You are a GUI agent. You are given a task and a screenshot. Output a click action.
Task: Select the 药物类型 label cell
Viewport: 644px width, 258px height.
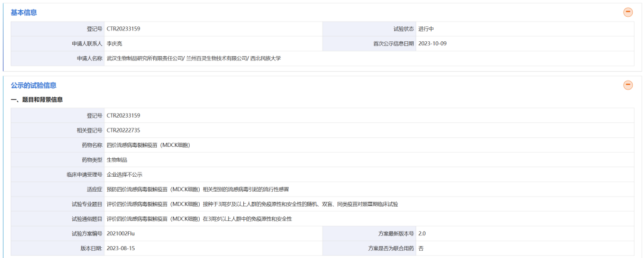57,160
